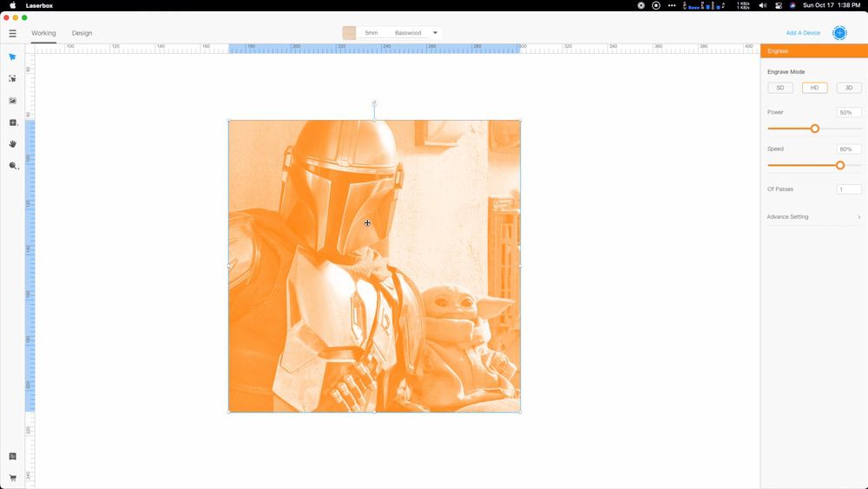Click the Of Passes number field
Screen dimensions: 868x489
849,189
